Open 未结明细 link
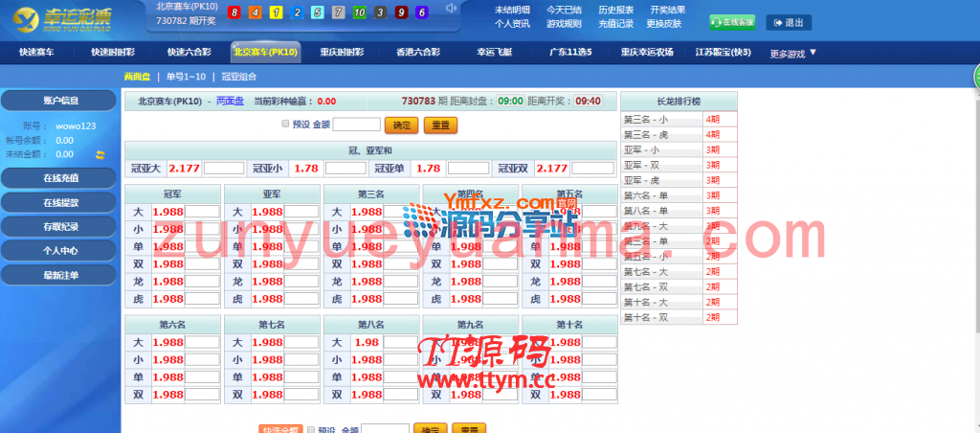980x433 pixels. pos(513,10)
